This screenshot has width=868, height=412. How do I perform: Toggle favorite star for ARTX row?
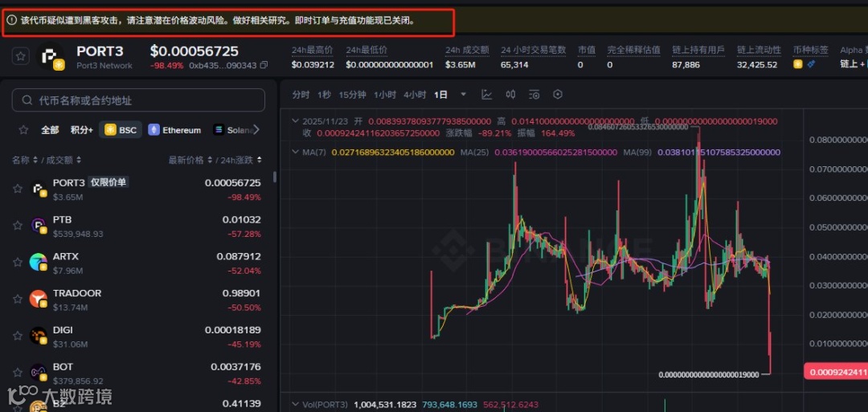click(x=18, y=262)
